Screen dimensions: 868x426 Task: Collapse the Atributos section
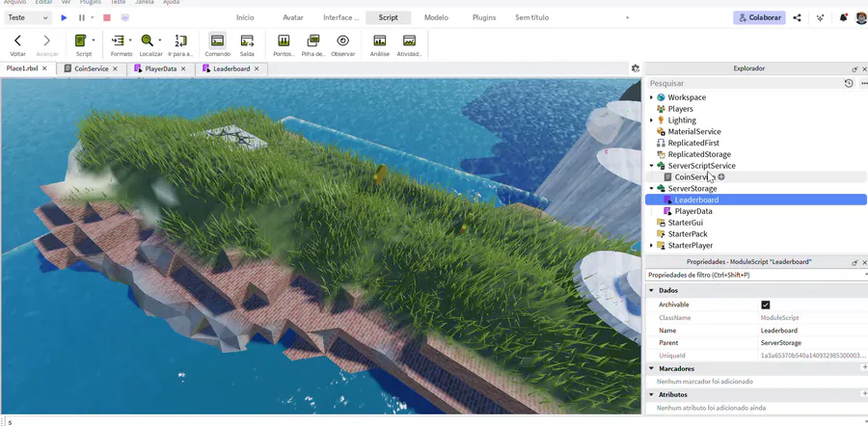pyautogui.click(x=652, y=395)
